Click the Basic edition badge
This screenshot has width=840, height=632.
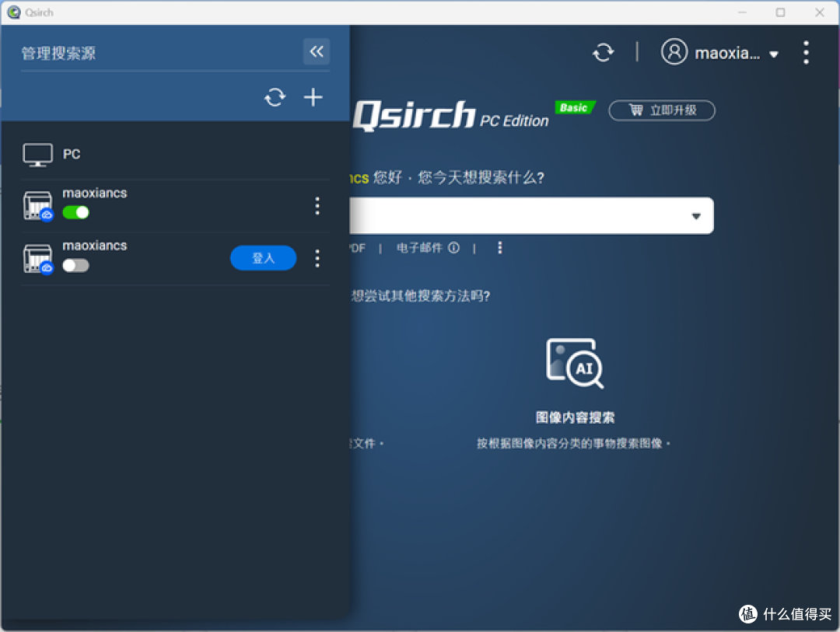pyautogui.click(x=574, y=107)
